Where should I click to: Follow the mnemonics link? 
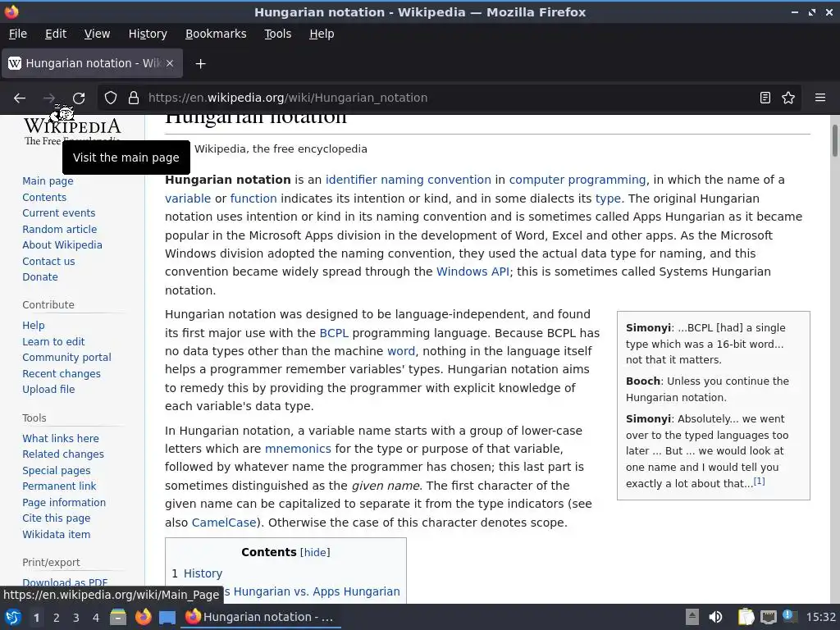pos(298,449)
